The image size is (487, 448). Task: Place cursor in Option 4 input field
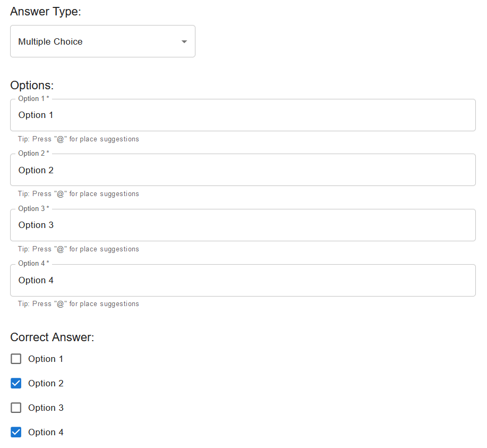tap(242, 281)
